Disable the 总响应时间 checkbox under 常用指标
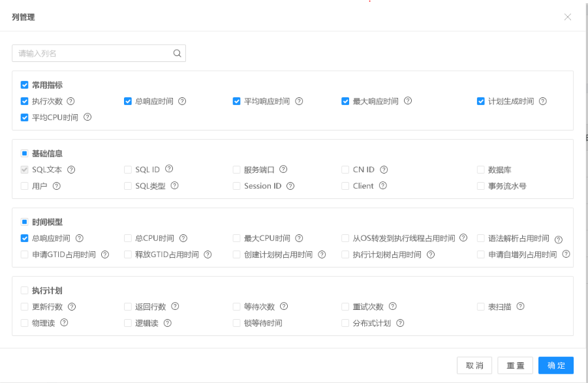Screen dimensions: 588x383 coord(127,101)
